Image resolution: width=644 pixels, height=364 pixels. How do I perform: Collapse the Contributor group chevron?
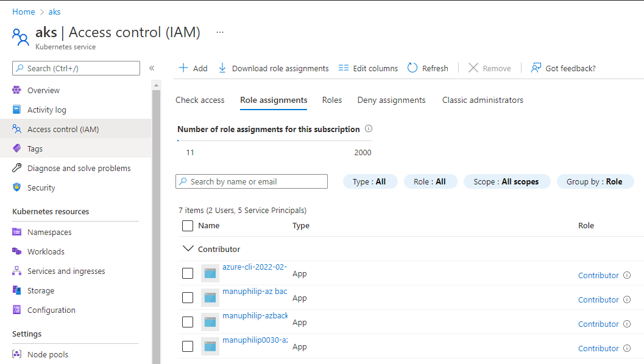[187, 248]
